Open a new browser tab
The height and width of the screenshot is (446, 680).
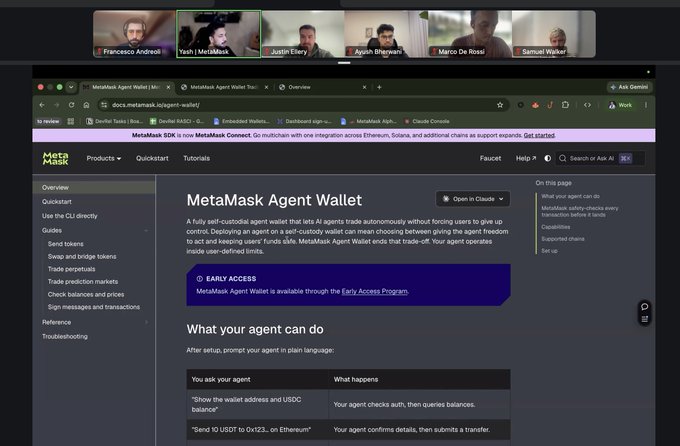tap(379, 87)
